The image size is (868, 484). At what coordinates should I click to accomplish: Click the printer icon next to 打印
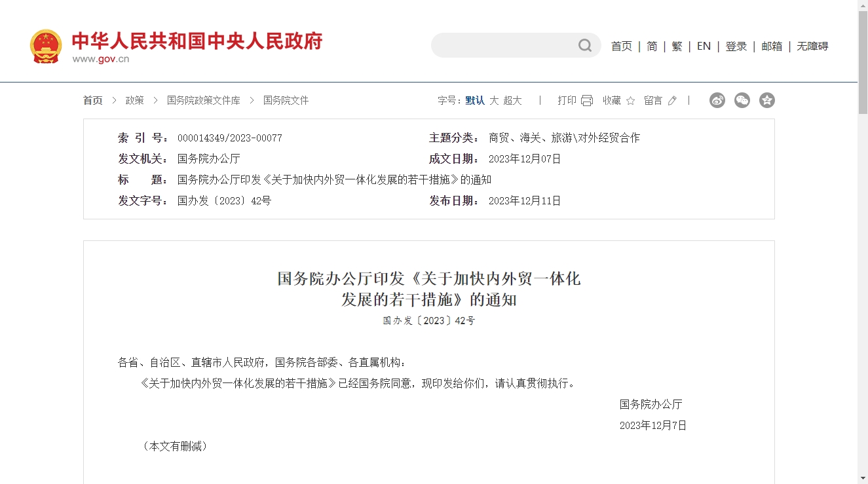[587, 100]
